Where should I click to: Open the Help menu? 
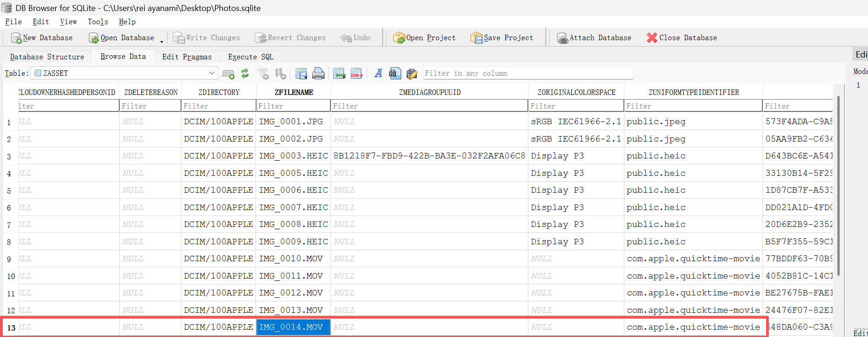(127, 22)
